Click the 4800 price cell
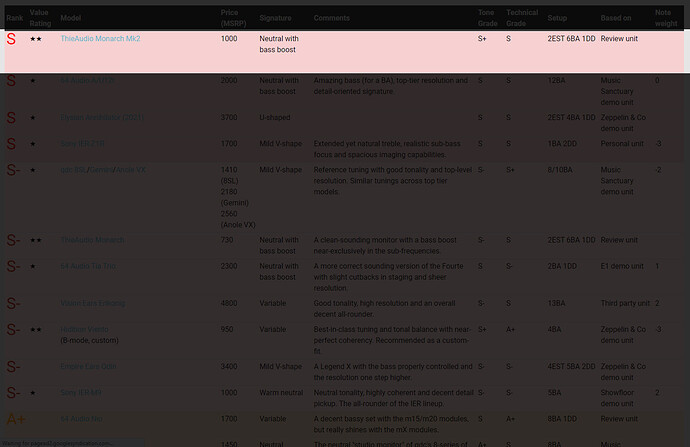This screenshot has width=690, height=447. point(229,303)
